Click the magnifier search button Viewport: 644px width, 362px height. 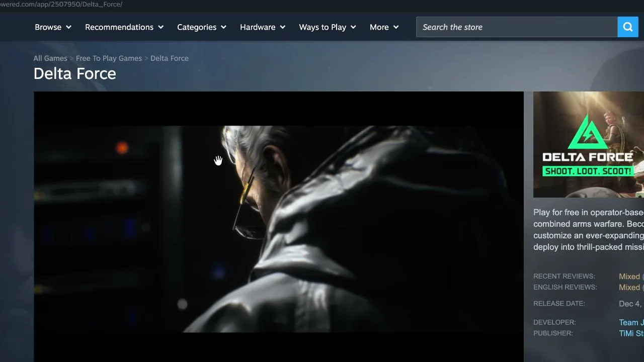click(628, 27)
